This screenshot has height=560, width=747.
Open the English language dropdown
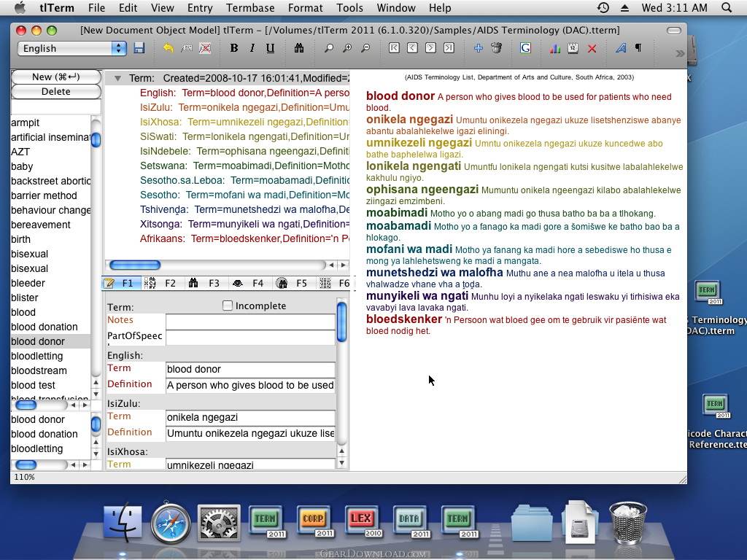click(72, 48)
